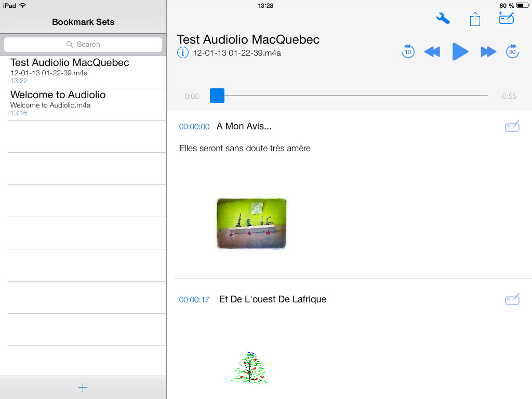Click the elapsed time 0:00 label
The height and width of the screenshot is (399, 532).
pyautogui.click(x=192, y=96)
